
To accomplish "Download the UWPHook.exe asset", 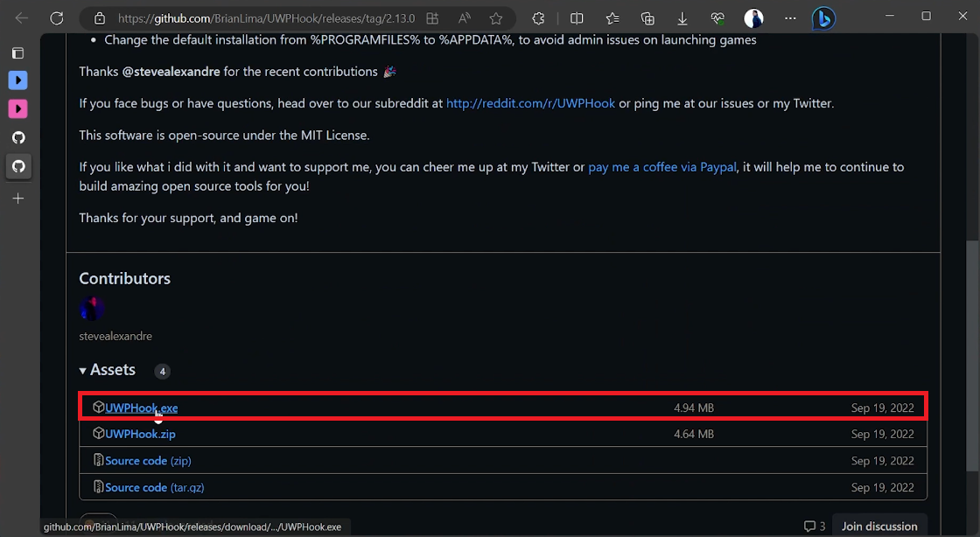I will click(141, 408).
